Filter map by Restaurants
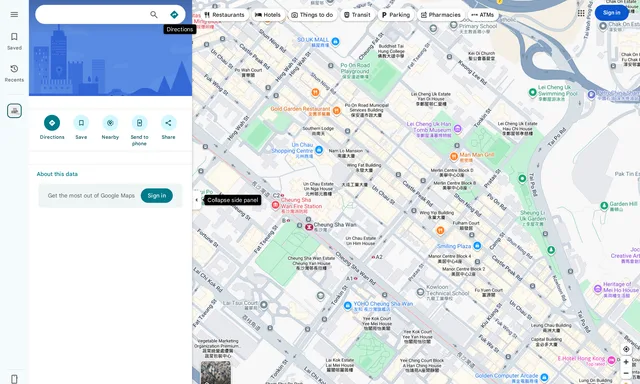 tap(224, 15)
